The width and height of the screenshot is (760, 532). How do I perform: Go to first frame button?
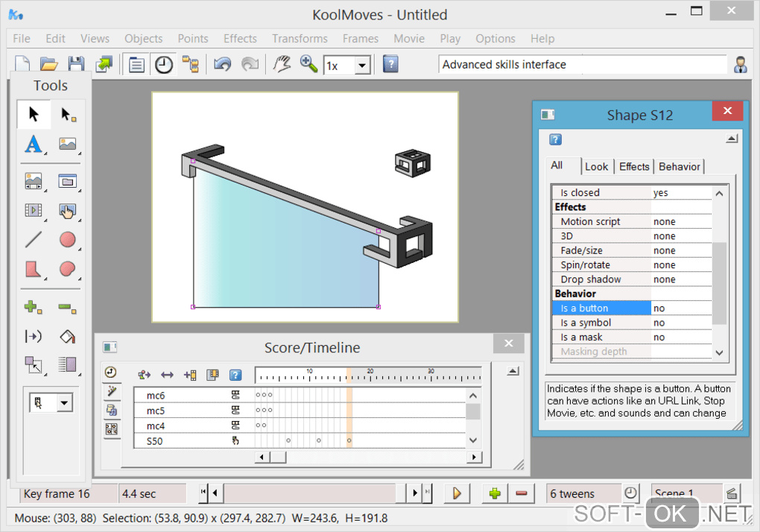click(x=203, y=493)
